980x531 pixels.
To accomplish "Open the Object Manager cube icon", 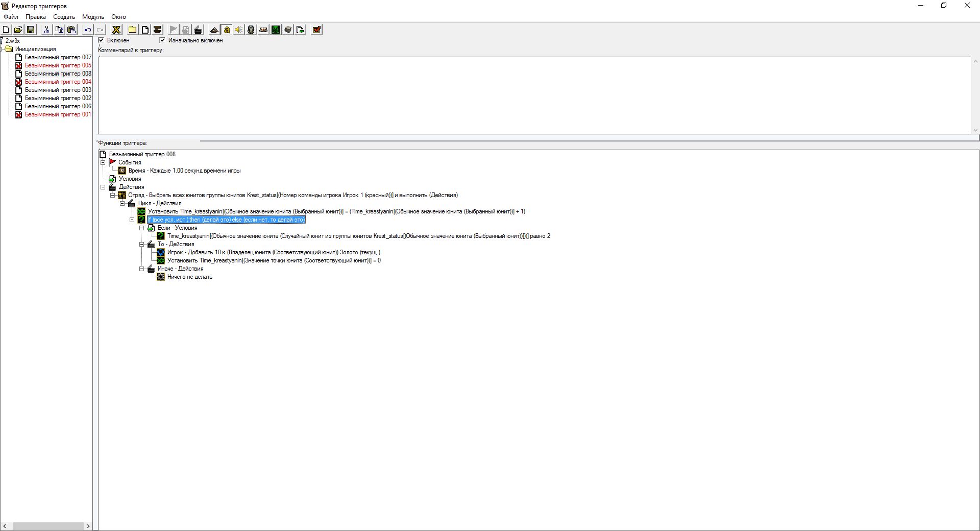I will [x=288, y=30].
